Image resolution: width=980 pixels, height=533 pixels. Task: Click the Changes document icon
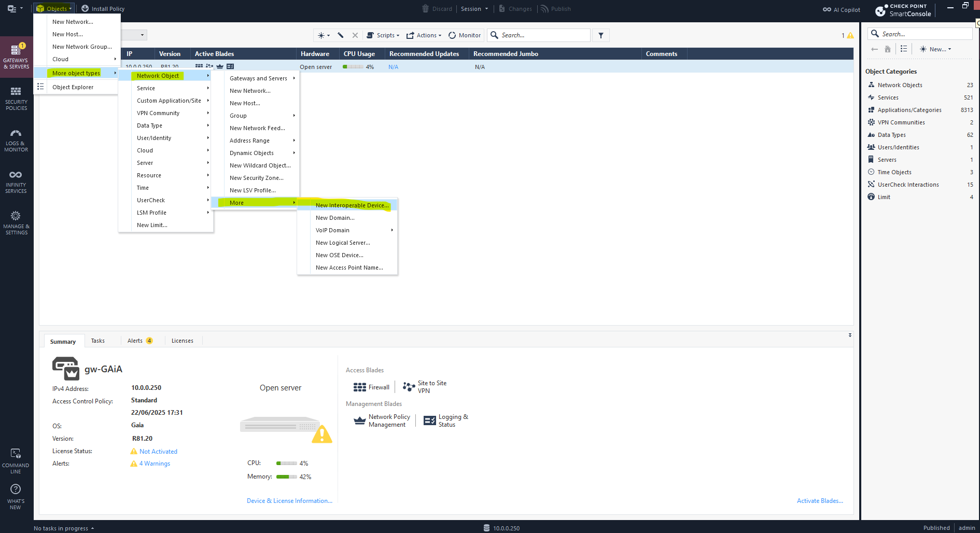(x=502, y=8)
